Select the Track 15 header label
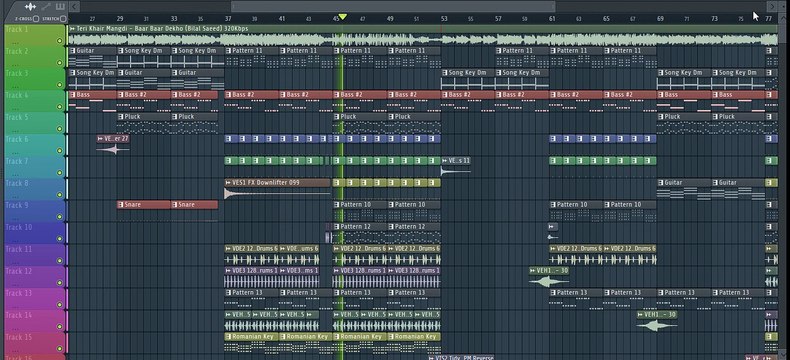 [x=19, y=337]
